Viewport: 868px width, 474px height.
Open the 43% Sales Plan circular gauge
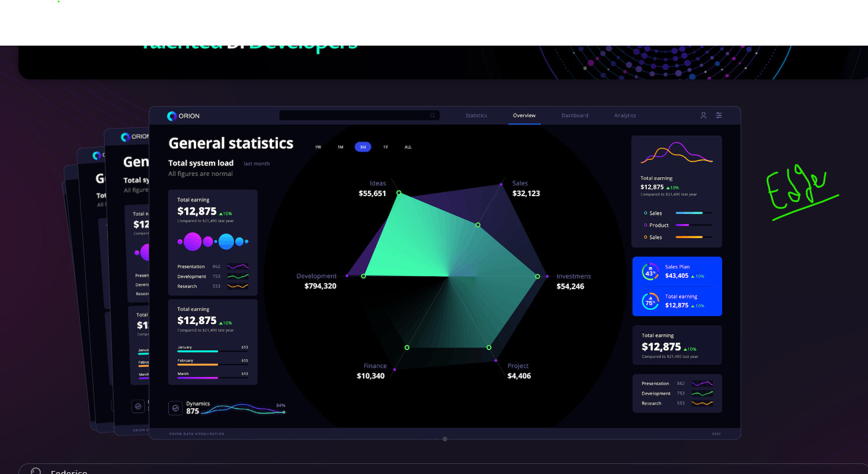tap(650, 271)
